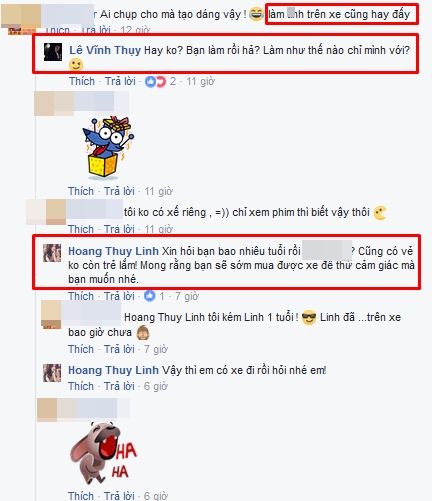Screen dimensions: 432x501
Task: Click the Lê Vĩnh Thụy name link
Action: 105,50
